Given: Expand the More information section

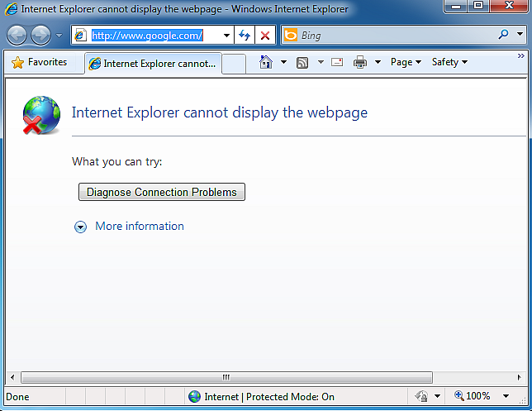Looking at the screenshot, I should pyautogui.click(x=81, y=227).
